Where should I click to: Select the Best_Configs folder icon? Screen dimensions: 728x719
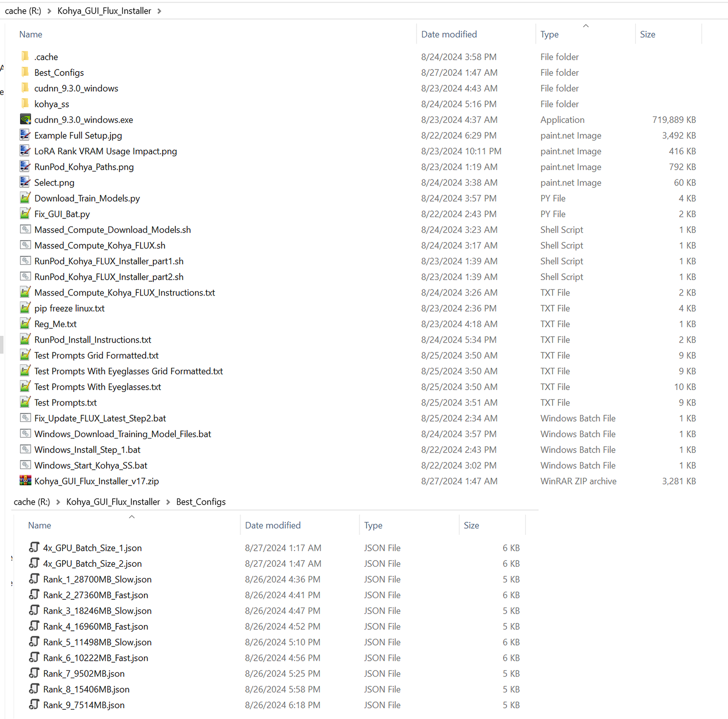point(25,72)
